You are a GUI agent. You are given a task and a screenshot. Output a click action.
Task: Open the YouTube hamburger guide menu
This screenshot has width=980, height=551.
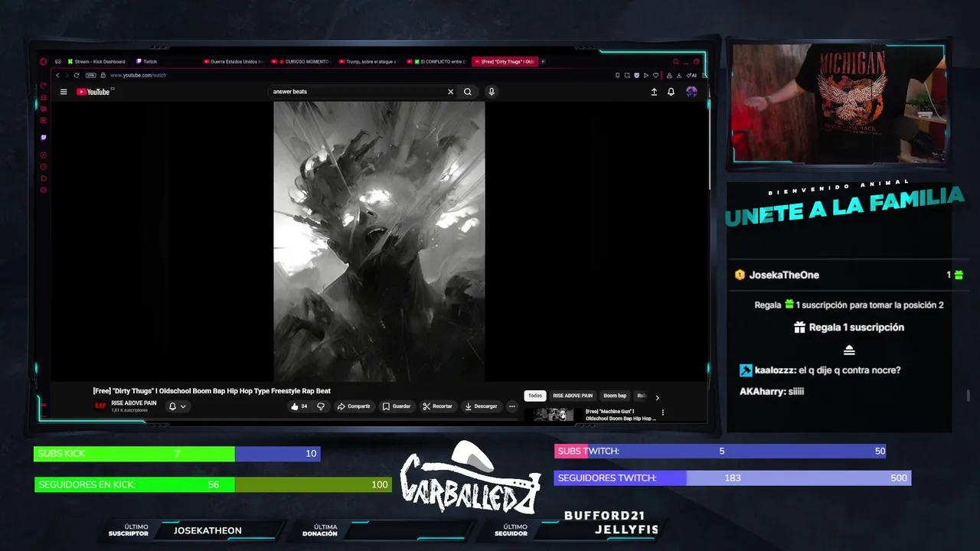tap(64, 92)
